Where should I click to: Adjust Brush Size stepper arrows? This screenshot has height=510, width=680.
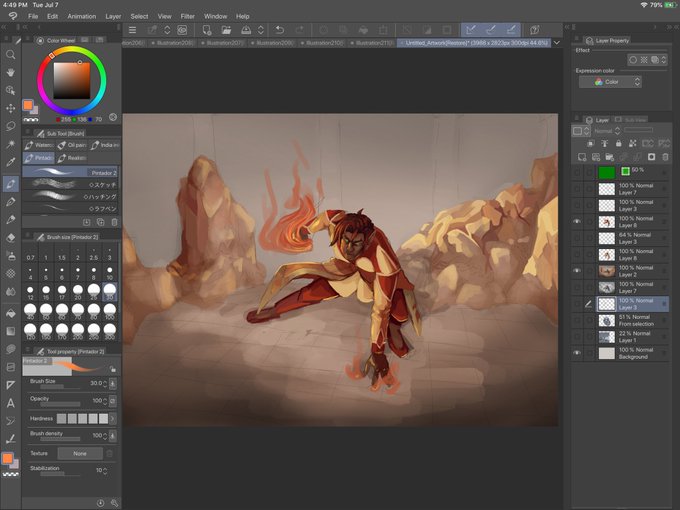[x=105, y=383]
